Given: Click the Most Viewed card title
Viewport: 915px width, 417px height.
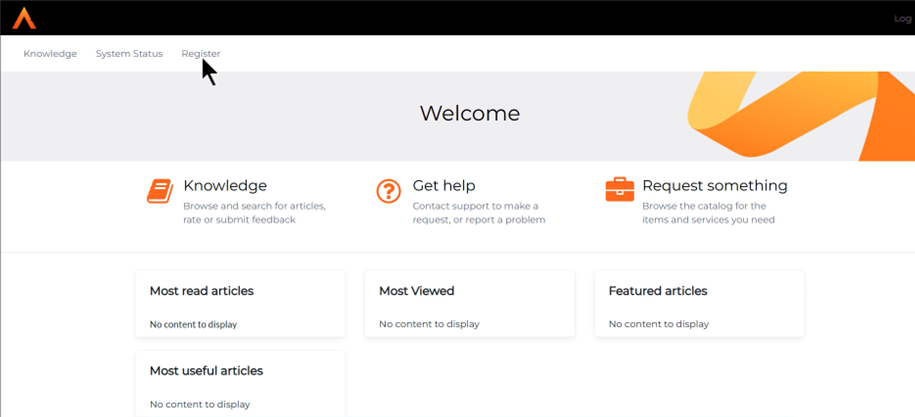Looking at the screenshot, I should [x=417, y=291].
